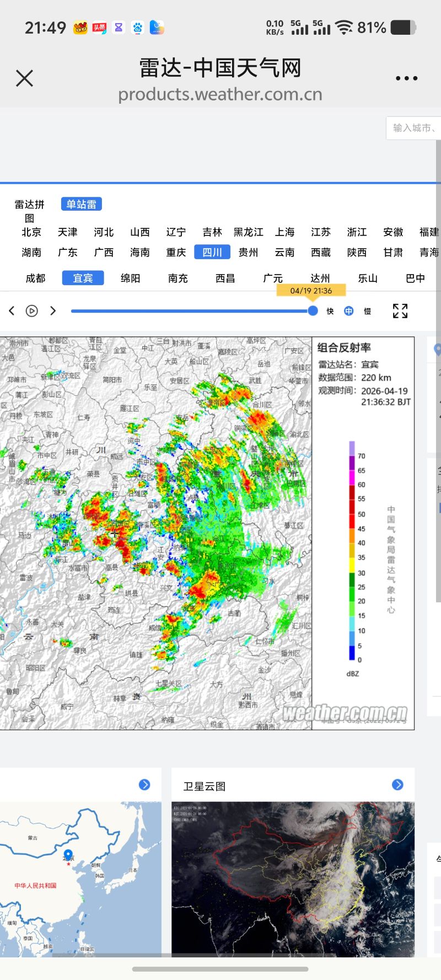441x980 pixels.
Task: Click the timeline slider handle
Action: click(313, 311)
